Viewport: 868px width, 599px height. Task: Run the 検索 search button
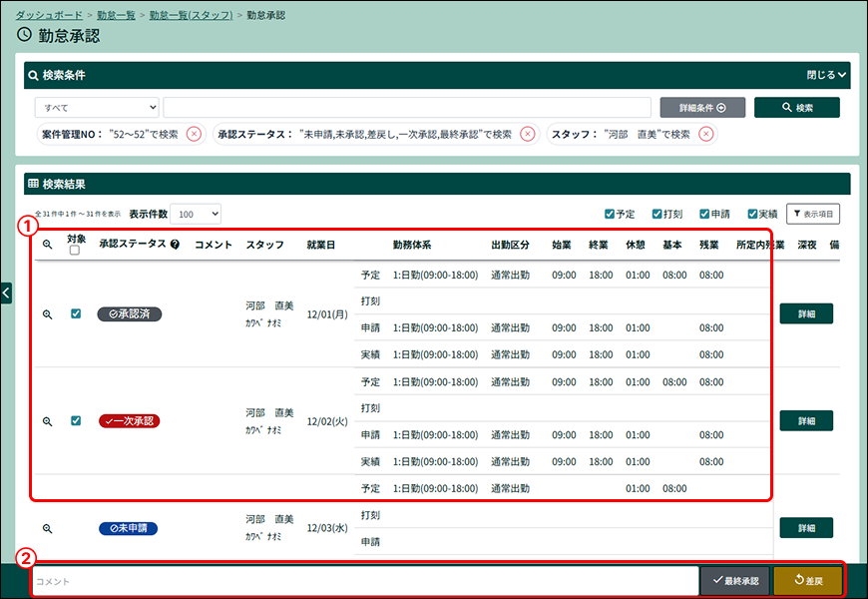click(x=796, y=108)
